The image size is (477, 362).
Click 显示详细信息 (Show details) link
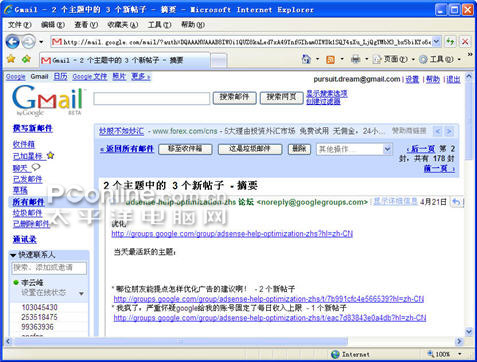tap(395, 201)
